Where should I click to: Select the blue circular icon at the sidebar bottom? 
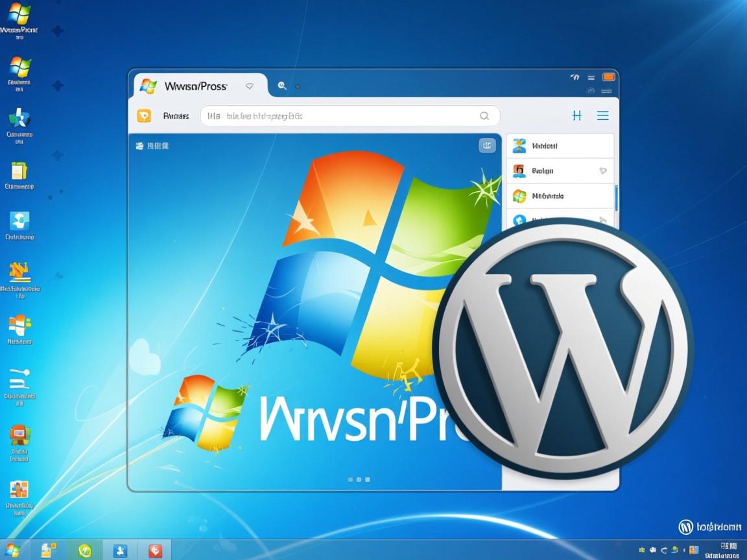point(519,220)
